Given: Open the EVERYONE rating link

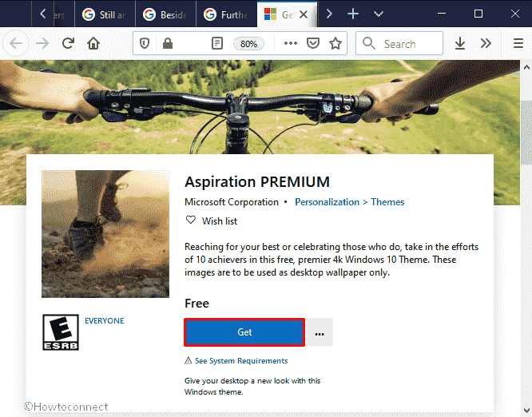Looking at the screenshot, I should (104, 320).
